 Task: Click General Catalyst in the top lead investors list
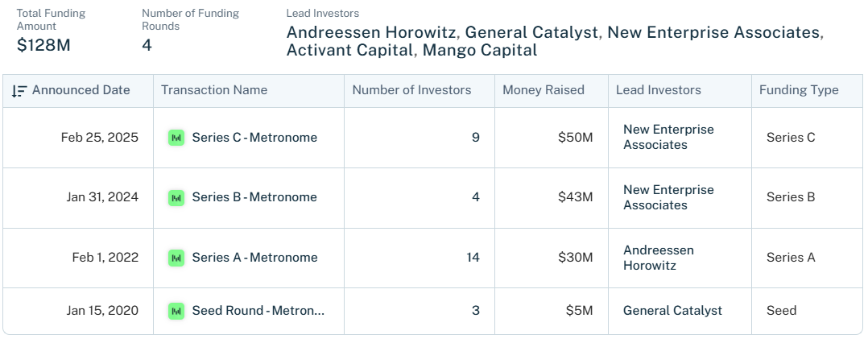click(532, 33)
